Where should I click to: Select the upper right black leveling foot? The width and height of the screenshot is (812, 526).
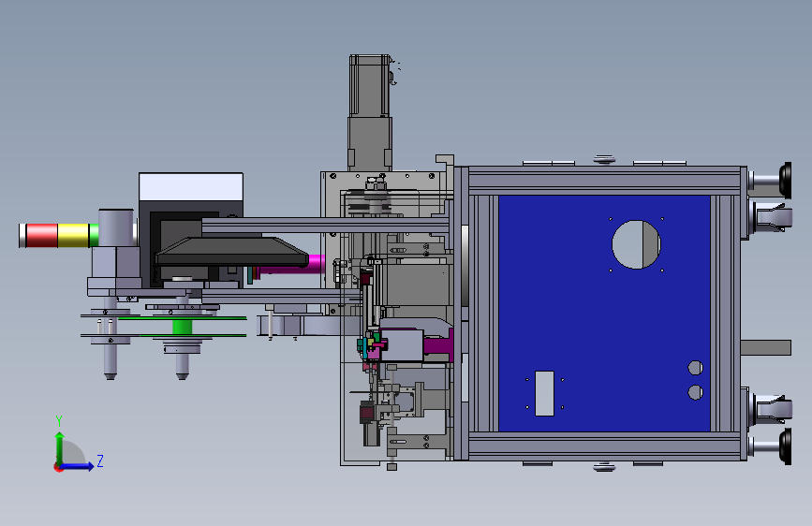point(785,180)
